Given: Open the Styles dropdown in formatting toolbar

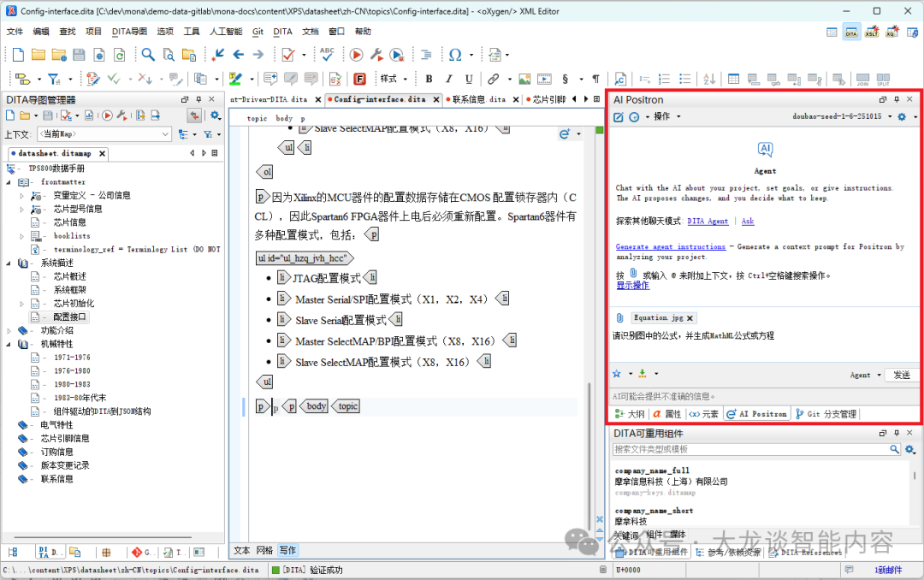Looking at the screenshot, I should coord(394,79).
